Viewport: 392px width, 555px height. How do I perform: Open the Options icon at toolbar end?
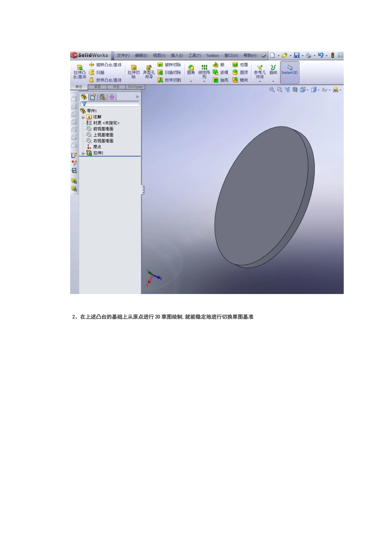(x=340, y=55)
